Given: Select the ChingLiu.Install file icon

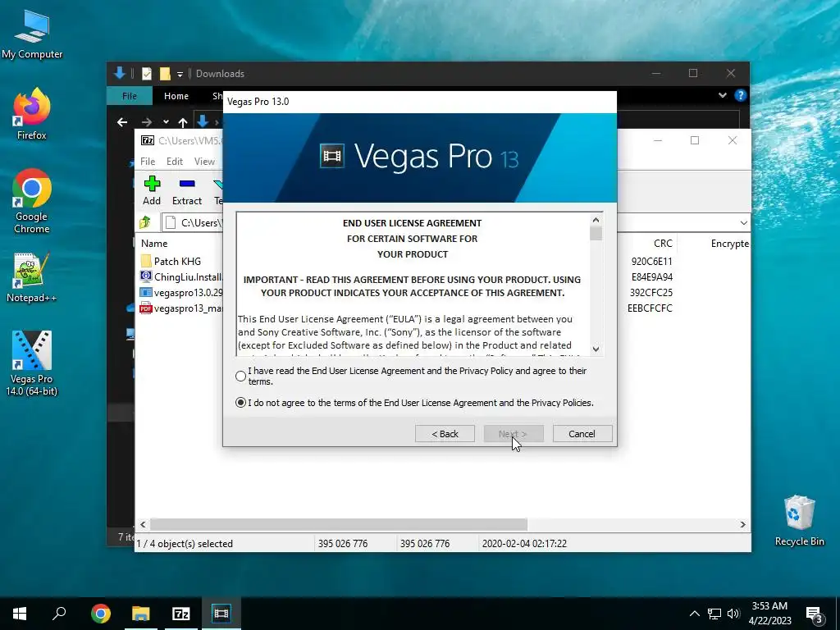Looking at the screenshot, I should pyautogui.click(x=146, y=277).
